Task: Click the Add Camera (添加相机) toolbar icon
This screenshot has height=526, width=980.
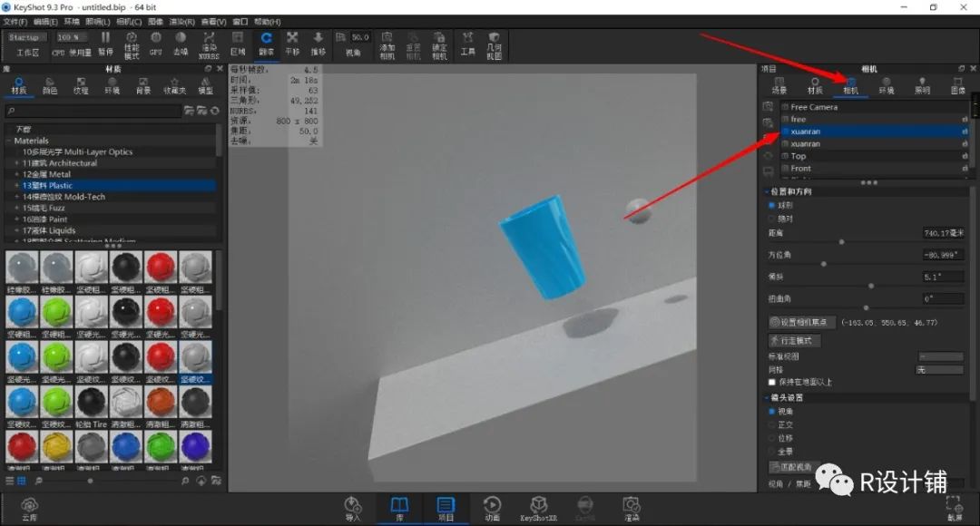Action: [387, 45]
